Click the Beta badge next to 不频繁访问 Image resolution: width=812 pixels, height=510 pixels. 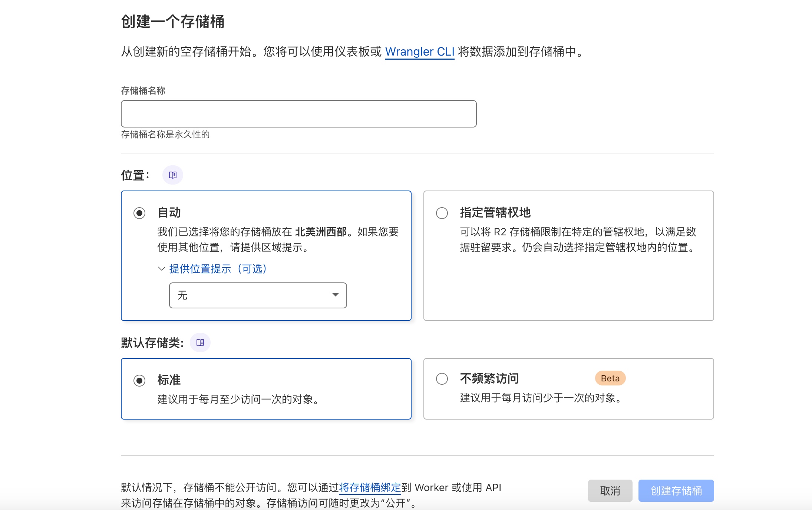pyautogui.click(x=610, y=378)
